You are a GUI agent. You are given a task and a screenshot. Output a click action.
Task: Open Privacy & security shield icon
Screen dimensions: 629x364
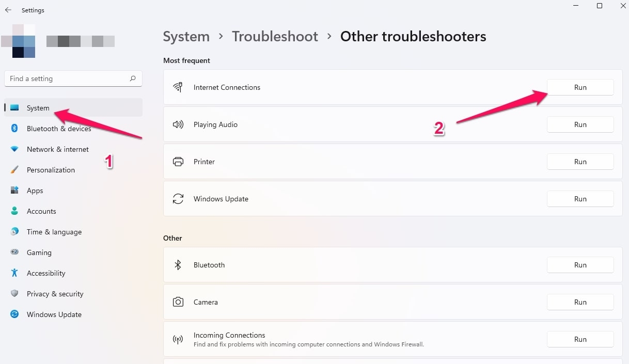point(15,294)
